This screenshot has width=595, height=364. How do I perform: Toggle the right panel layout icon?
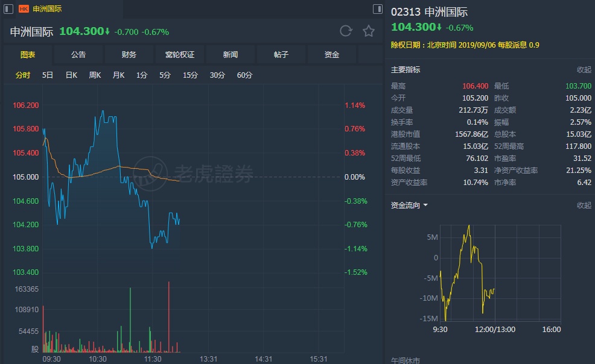[378, 9]
